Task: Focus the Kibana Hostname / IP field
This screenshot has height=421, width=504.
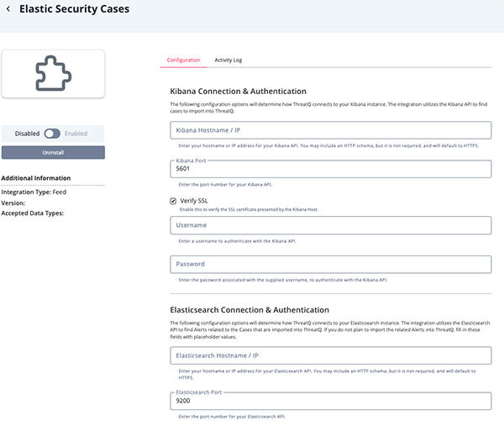Action: (330, 130)
